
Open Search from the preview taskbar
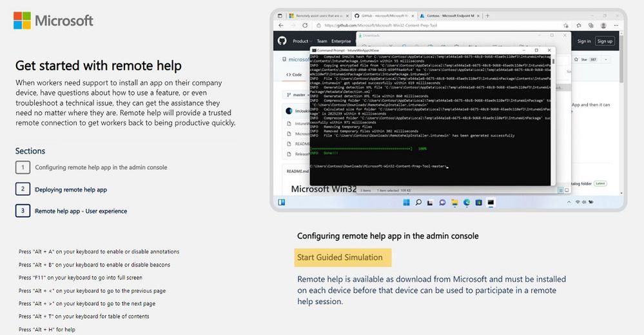click(418, 202)
